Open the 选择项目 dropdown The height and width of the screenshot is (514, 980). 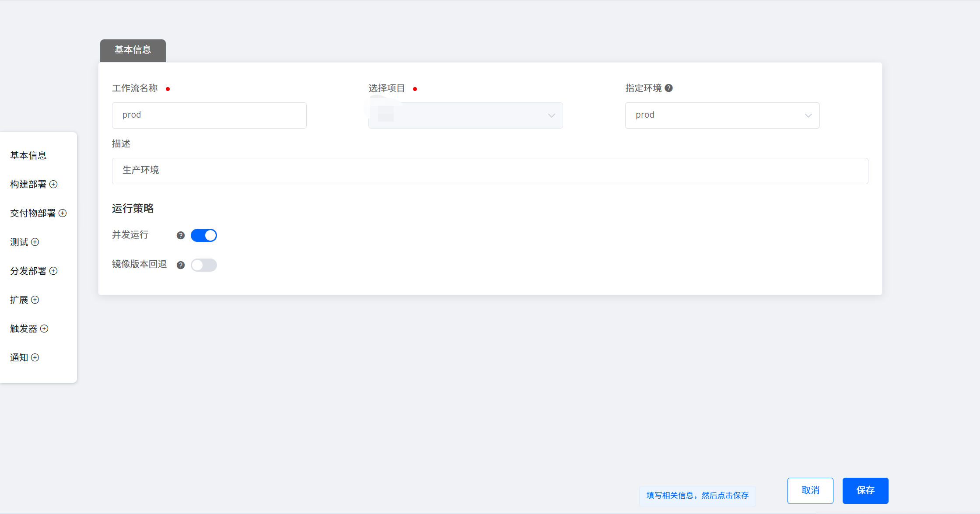click(465, 115)
